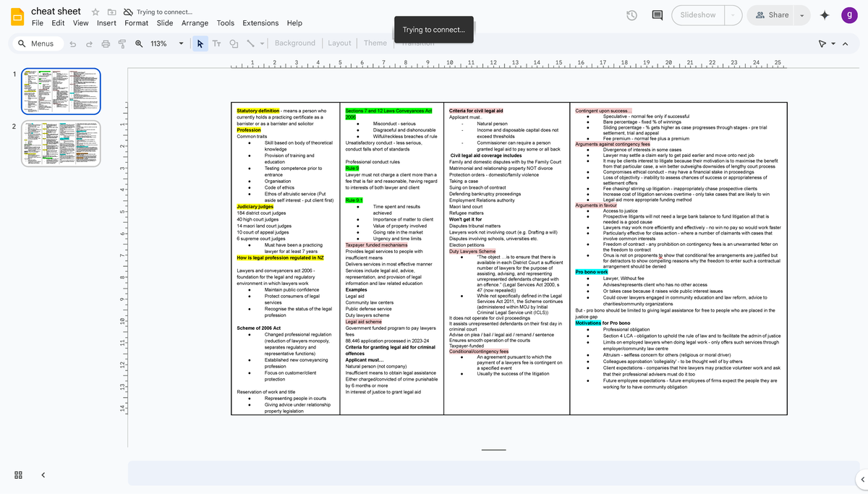Open the Slide menu
This screenshot has height=494, width=868.
pyautogui.click(x=165, y=23)
